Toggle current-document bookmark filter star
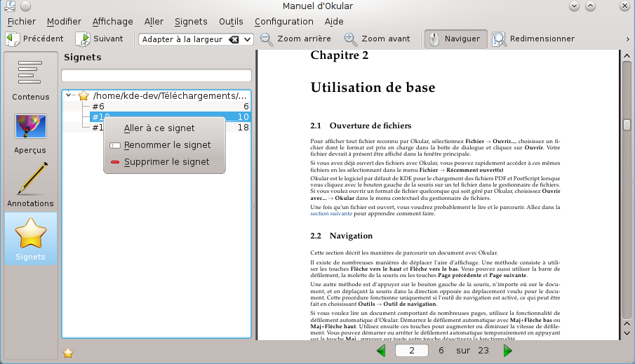Viewport: 635px width, 364px height. pyautogui.click(x=68, y=353)
